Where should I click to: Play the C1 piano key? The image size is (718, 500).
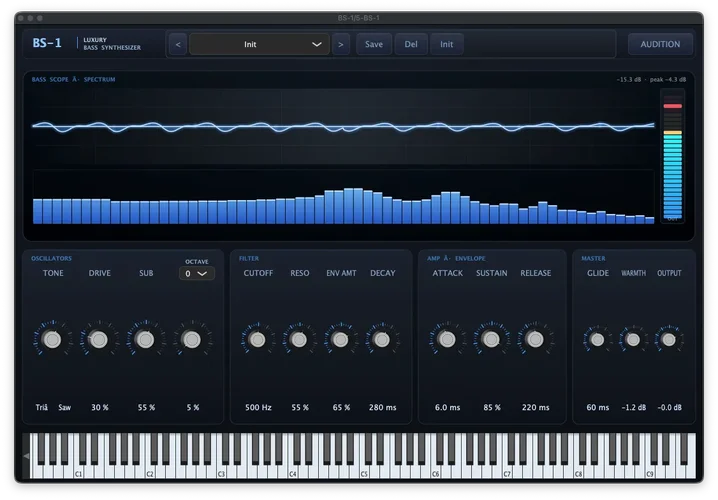coord(78,470)
